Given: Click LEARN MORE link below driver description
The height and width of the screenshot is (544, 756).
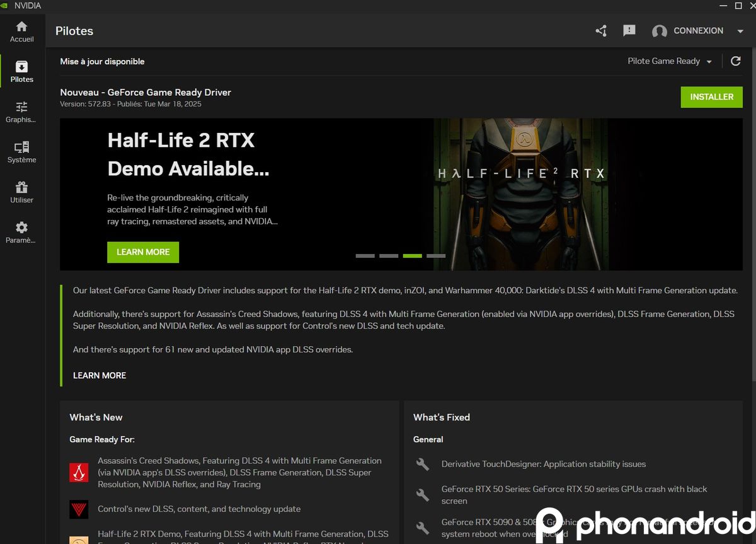Looking at the screenshot, I should (100, 376).
